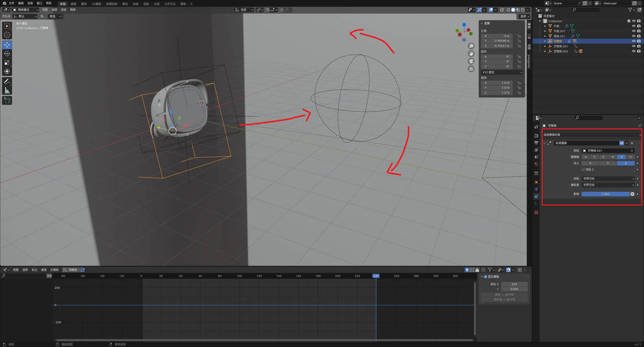Open the add object constraint dropdown

(591, 134)
